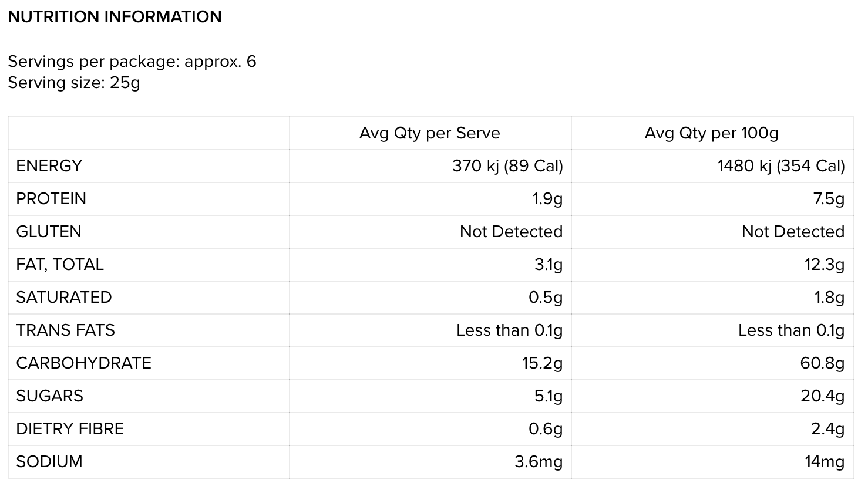Click the 60.8g carbohydrate value

tap(822, 363)
